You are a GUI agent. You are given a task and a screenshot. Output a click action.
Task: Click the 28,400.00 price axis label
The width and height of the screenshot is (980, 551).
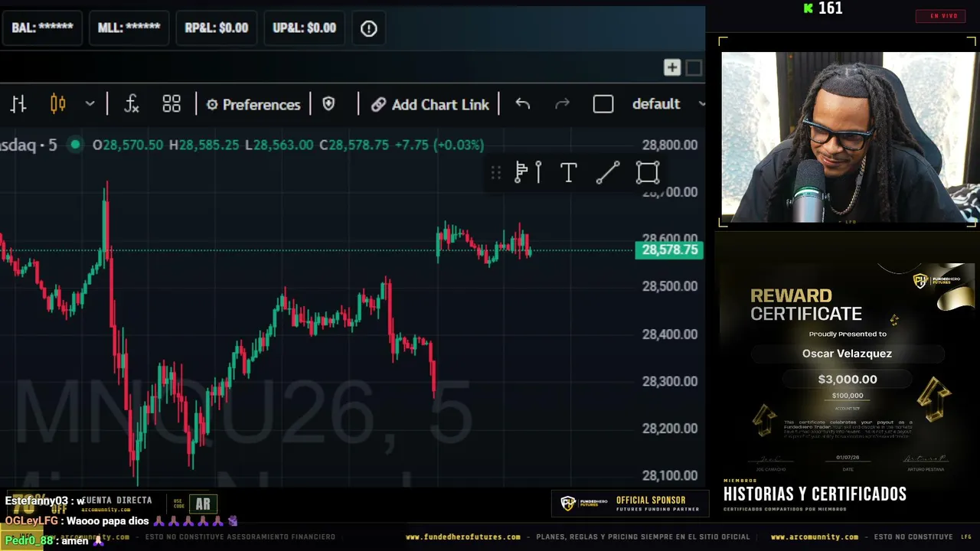pyautogui.click(x=670, y=334)
